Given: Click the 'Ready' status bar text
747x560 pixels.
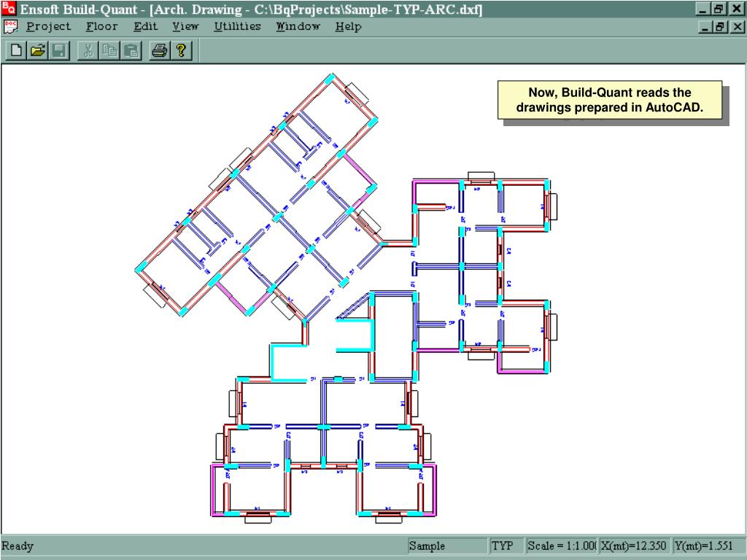Looking at the screenshot, I should tap(18, 545).
